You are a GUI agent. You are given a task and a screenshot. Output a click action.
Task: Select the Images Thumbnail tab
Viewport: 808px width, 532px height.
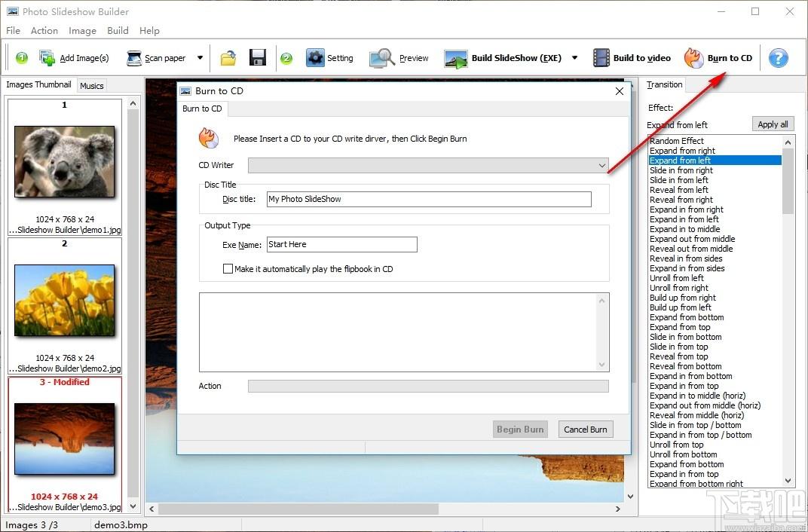tap(38, 84)
